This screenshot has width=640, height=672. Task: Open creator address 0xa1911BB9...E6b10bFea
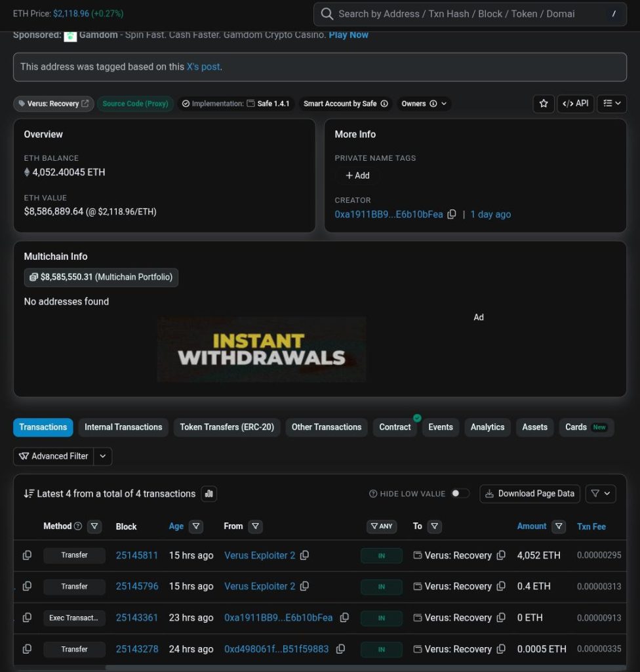click(389, 215)
